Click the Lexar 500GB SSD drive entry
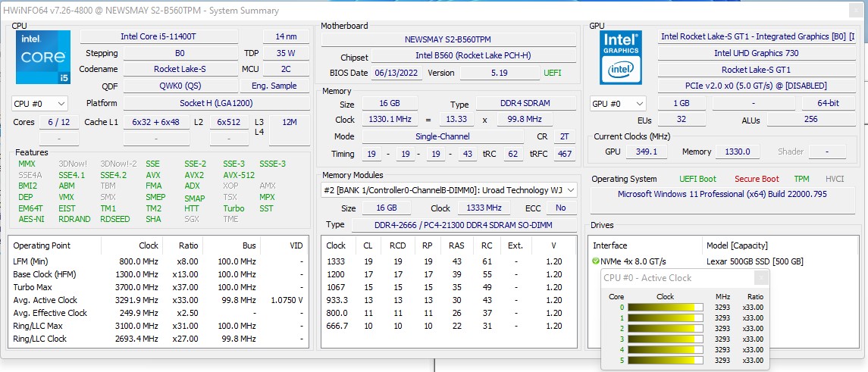This screenshot has height=372, width=868. 754,261
